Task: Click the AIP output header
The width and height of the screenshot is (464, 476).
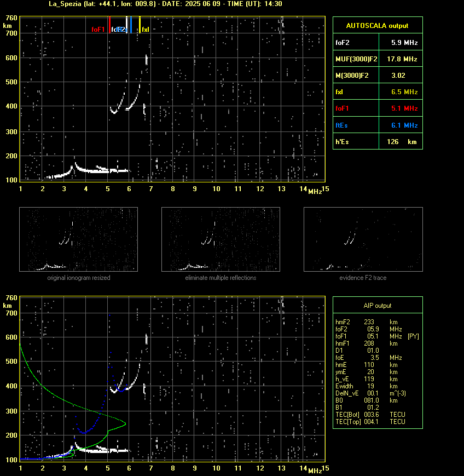Action: click(377, 306)
